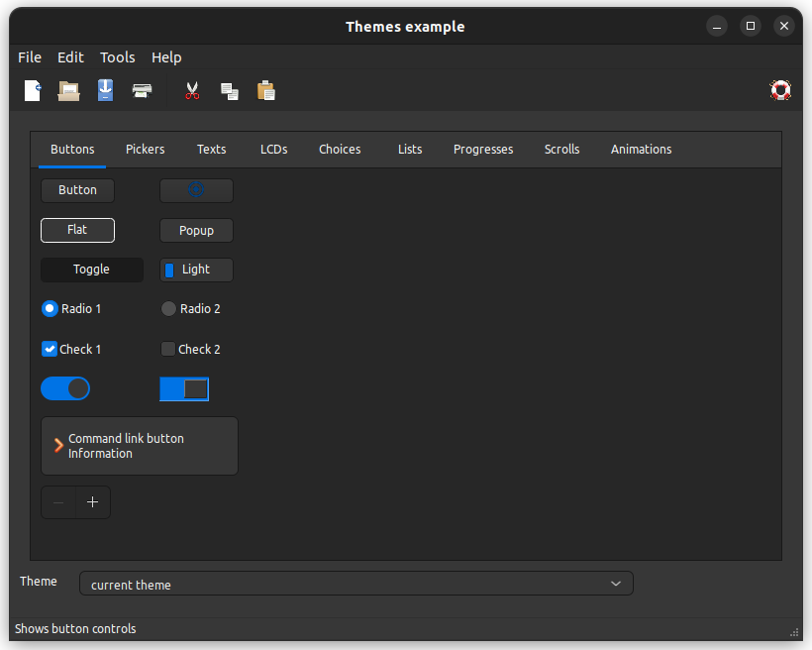The height and width of the screenshot is (650, 812).
Task: Click the Toggle button
Action: tap(91, 270)
